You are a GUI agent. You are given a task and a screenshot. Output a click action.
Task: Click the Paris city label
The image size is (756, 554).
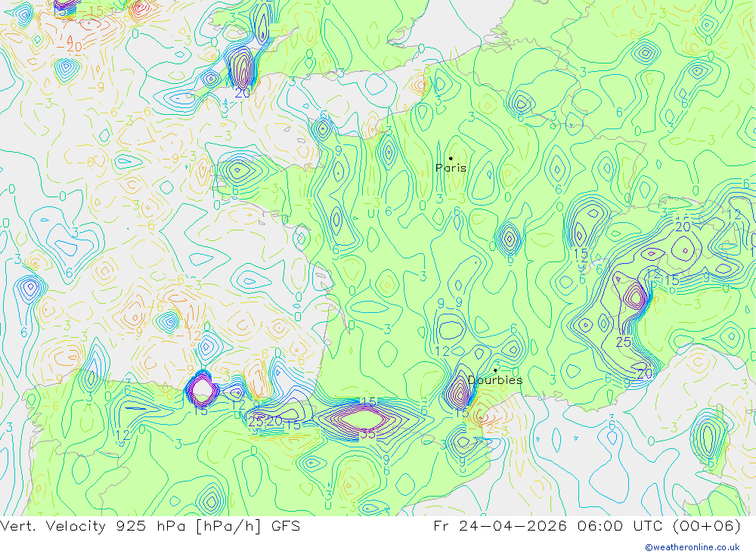click(451, 168)
